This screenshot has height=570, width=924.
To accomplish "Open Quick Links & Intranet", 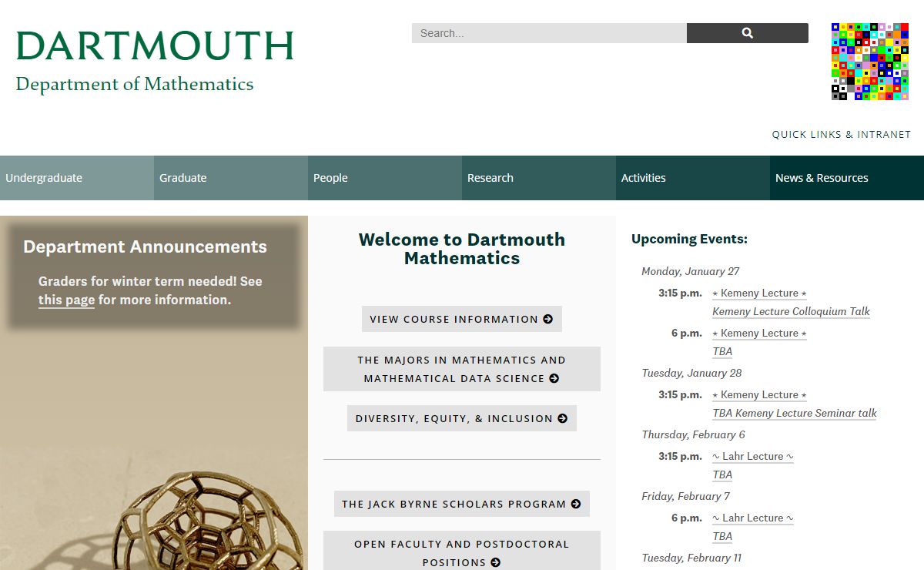I will [x=842, y=134].
